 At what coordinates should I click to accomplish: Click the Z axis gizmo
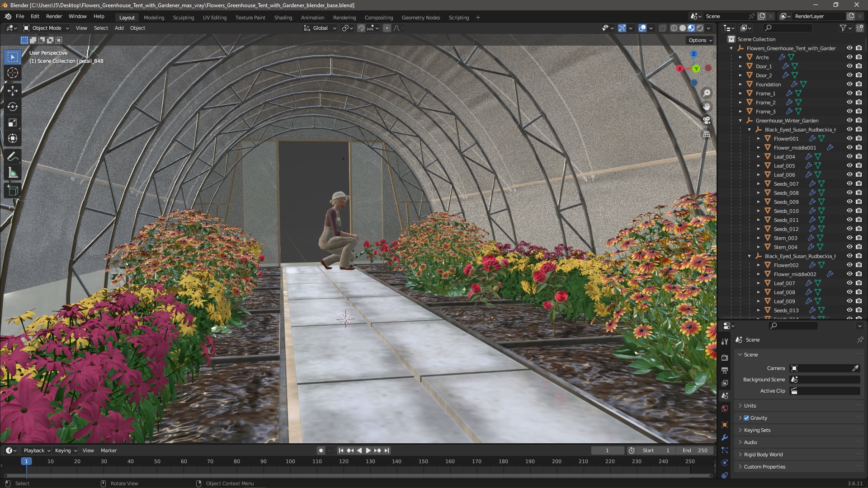pos(693,54)
